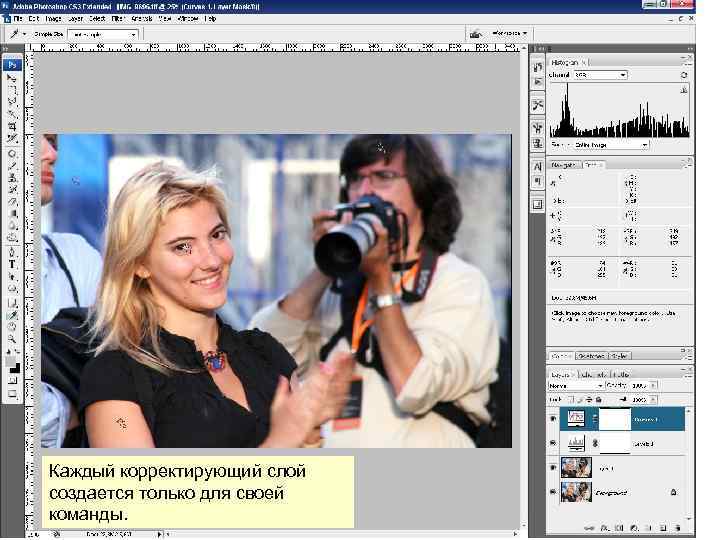Open the Paragraph panel dock icon
Image resolution: width=720 pixels, height=540 pixels.
(x=538, y=181)
